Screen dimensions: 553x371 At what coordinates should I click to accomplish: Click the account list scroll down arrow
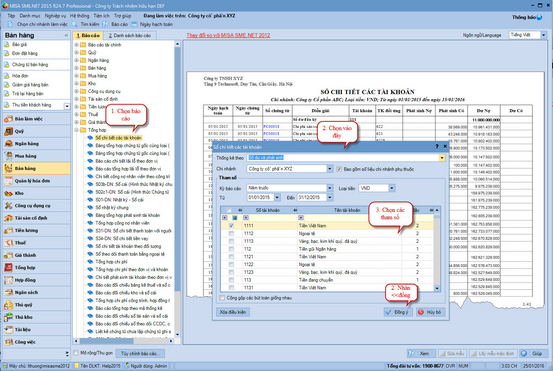click(x=437, y=288)
